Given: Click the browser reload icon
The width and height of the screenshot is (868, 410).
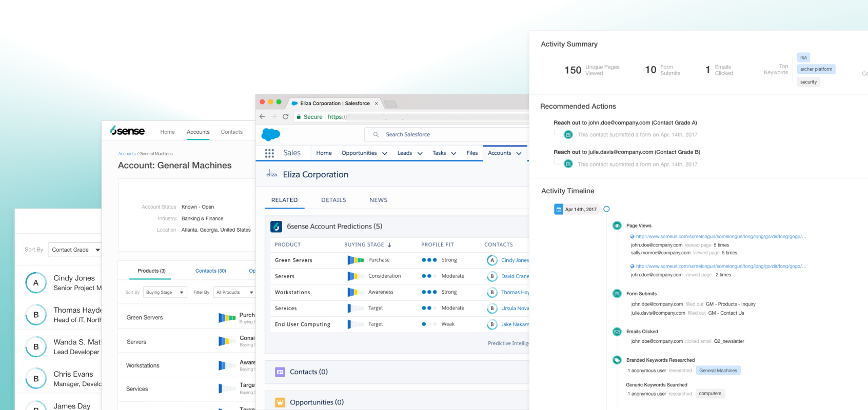Looking at the screenshot, I should coord(286,117).
